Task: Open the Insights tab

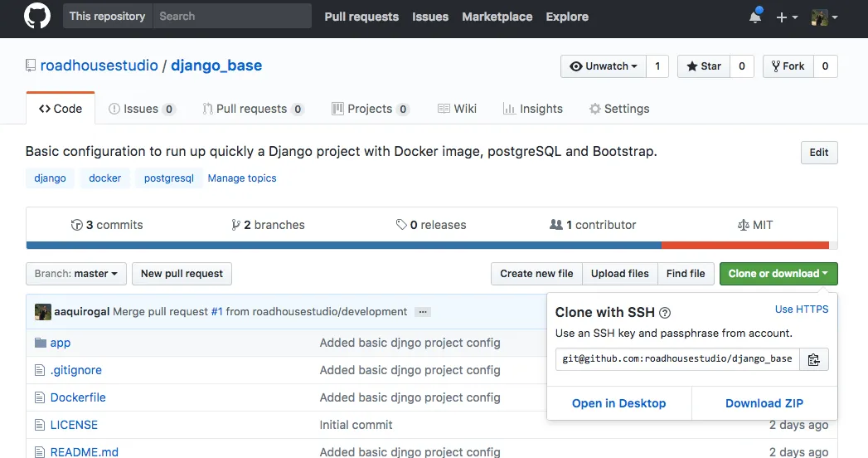Action: [533, 109]
